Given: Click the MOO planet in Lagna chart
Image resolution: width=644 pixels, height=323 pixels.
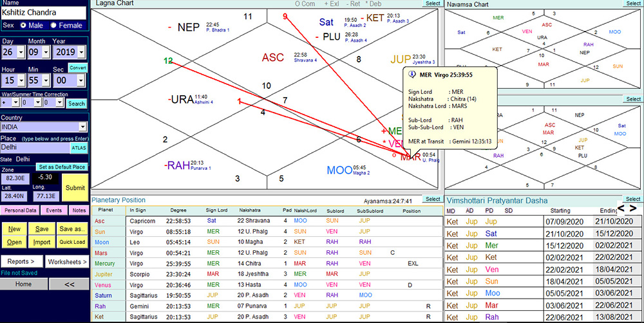Looking at the screenshot, I should (x=339, y=171).
